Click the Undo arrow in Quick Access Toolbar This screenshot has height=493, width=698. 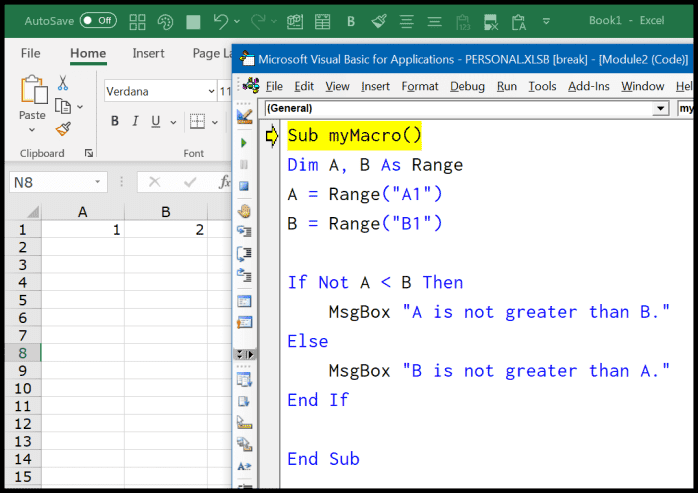[222, 20]
